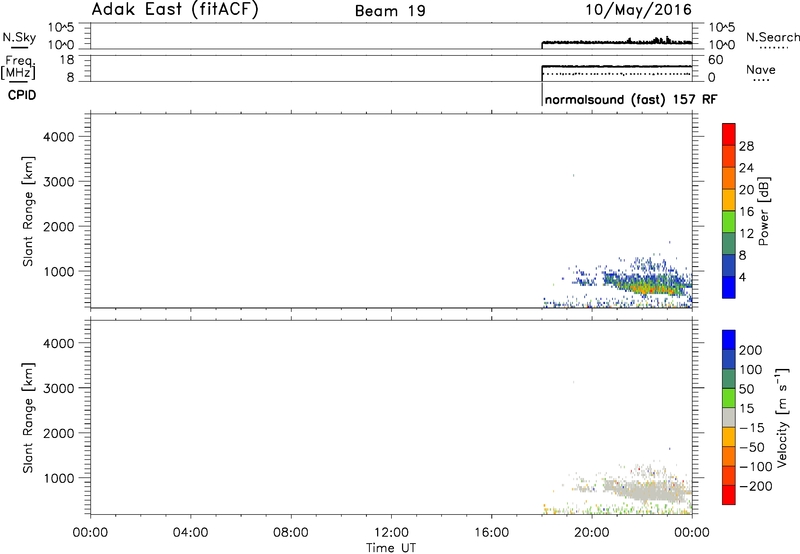
Task: Select the "Freq. [MHz]" axis label
Action: click(x=19, y=67)
